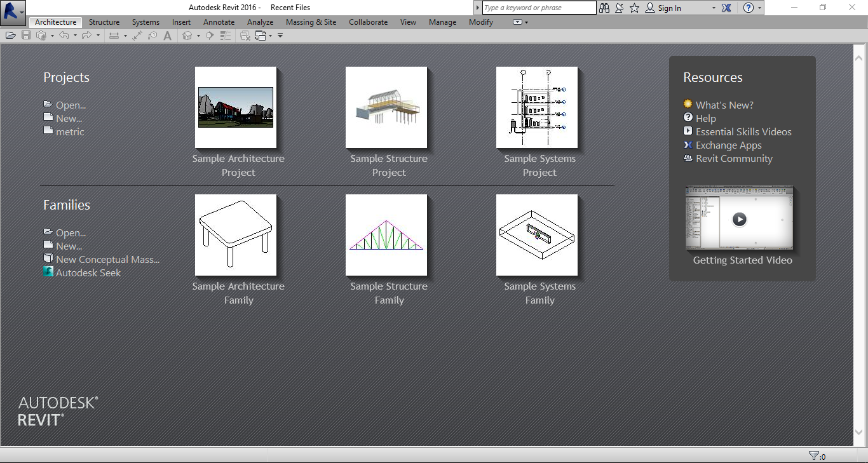Click the Undo arrow icon
868x463 pixels.
click(64, 36)
